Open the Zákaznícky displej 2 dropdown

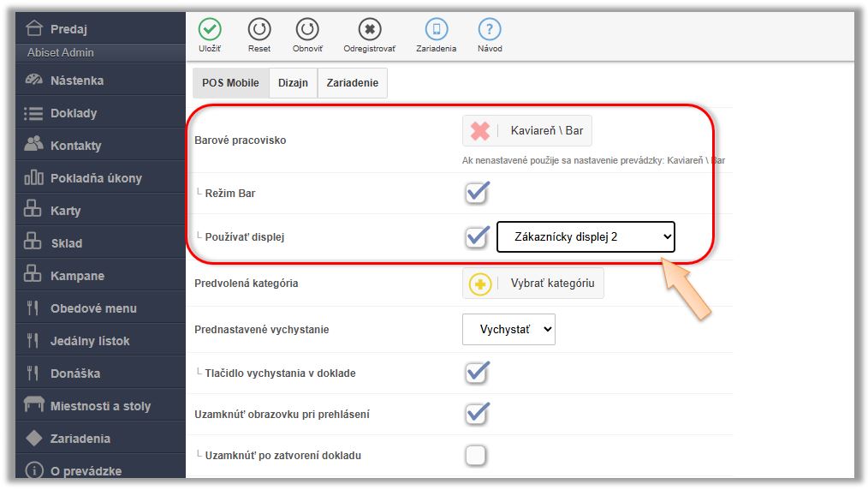click(x=586, y=236)
